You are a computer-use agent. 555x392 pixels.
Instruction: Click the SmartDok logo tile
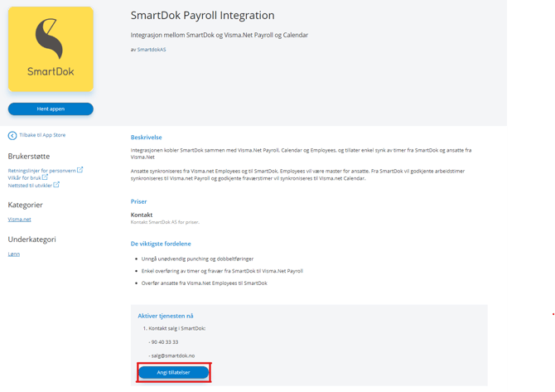point(51,49)
